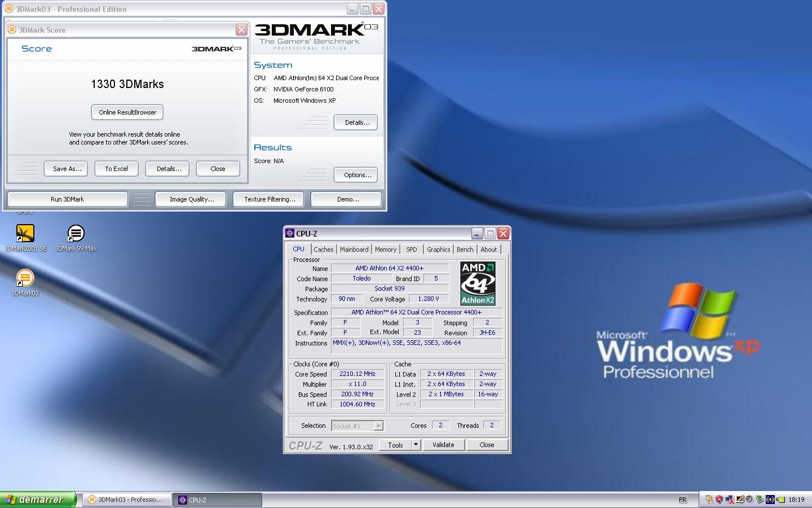Click the Code Name value "Toledo"
Viewport: 812px width, 508px height.
pos(361,278)
